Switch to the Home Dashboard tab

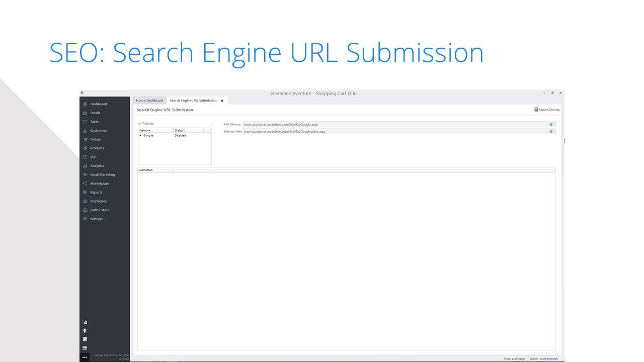149,101
